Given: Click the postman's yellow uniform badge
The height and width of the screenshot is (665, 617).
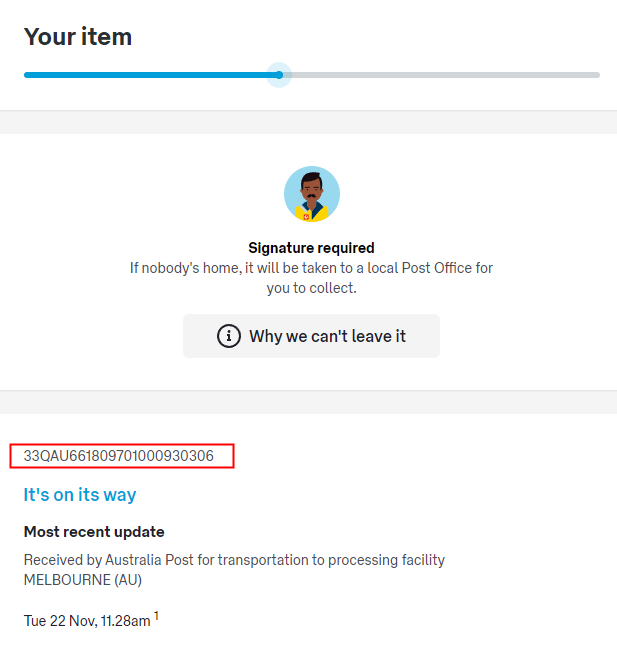Looking at the screenshot, I should click(305, 213).
